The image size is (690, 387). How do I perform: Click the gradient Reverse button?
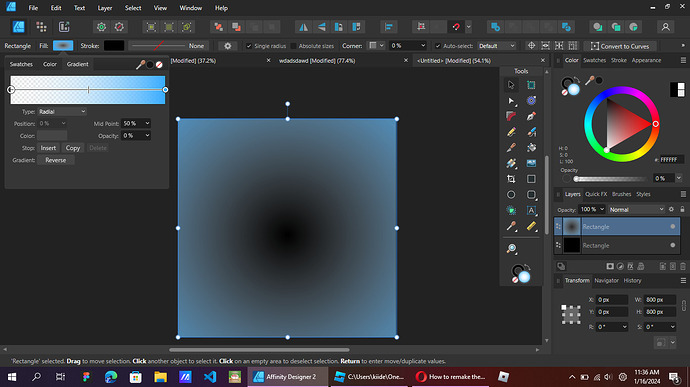55,160
